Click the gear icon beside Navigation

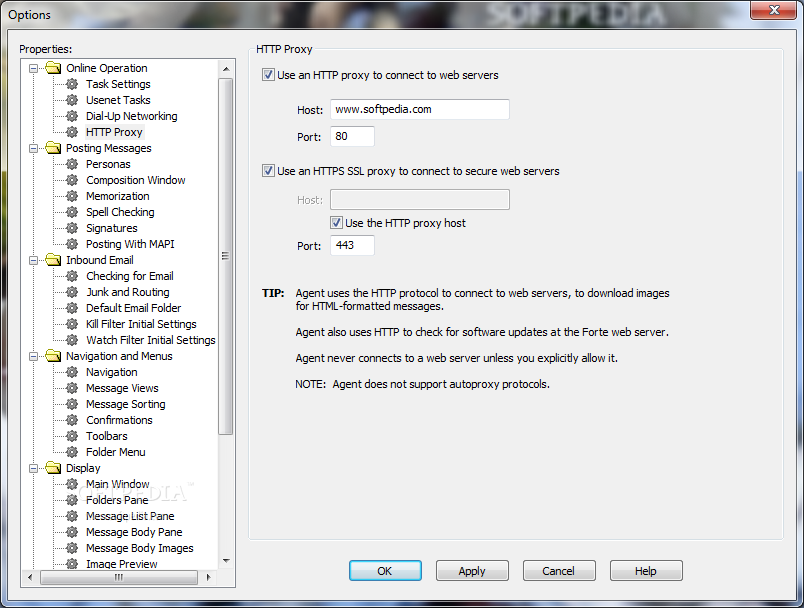[x=72, y=372]
